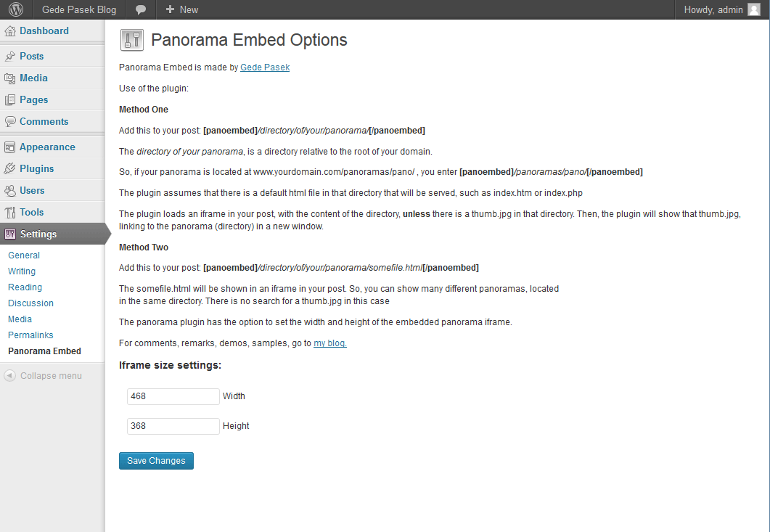Screen dimensions: 770x532
Task: Click the Tools wrench icon
Action: [x=10, y=212]
